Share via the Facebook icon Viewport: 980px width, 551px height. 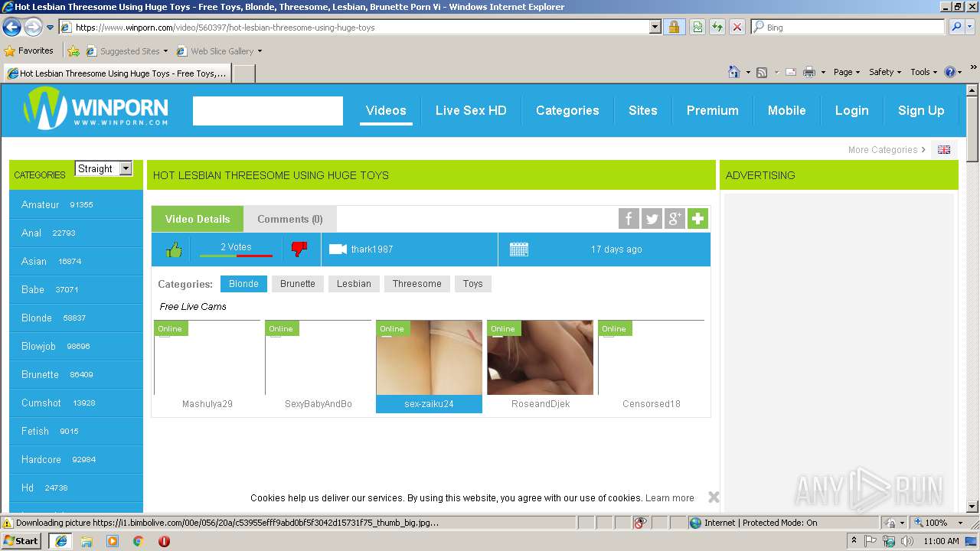pos(629,219)
